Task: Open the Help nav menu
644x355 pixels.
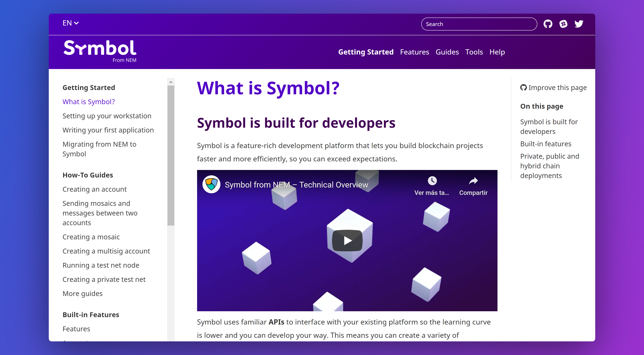Action: click(497, 52)
